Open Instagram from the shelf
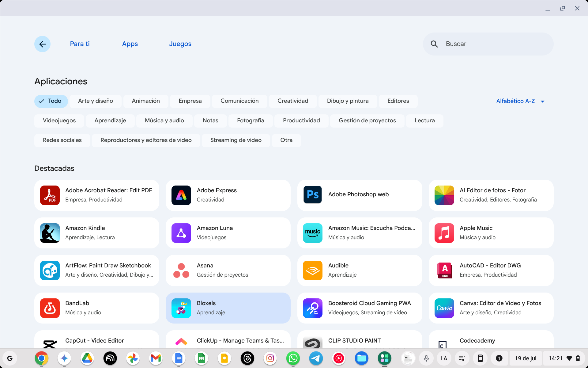The width and height of the screenshot is (588, 368). point(270,358)
